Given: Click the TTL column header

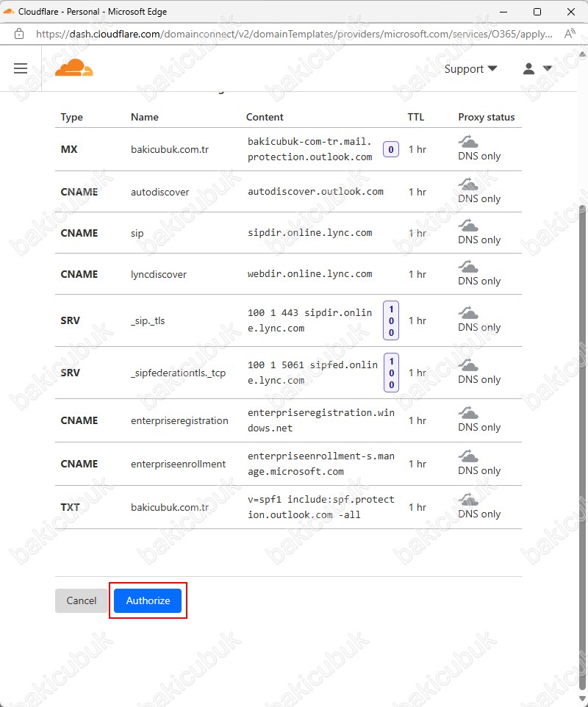Looking at the screenshot, I should 416,118.
